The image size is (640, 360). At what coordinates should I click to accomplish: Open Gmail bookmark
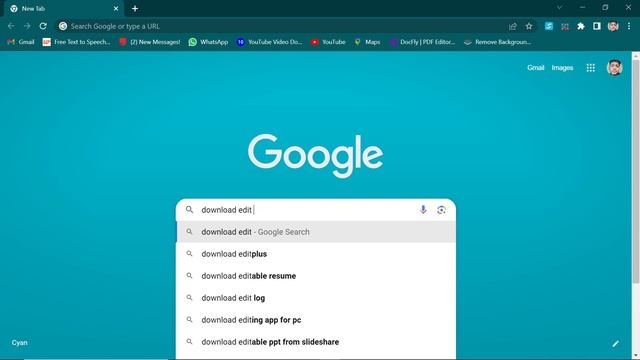click(x=21, y=42)
